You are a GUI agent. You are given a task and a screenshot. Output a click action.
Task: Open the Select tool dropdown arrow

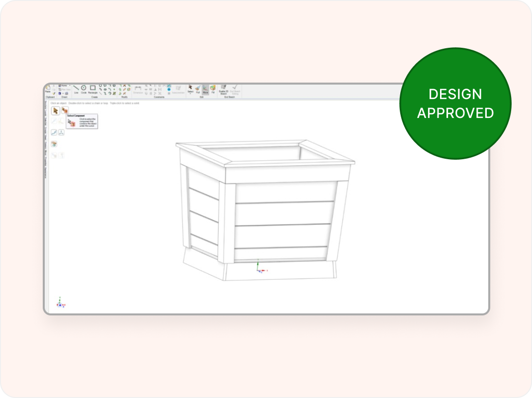pyautogui.click(x=190, y=94)
